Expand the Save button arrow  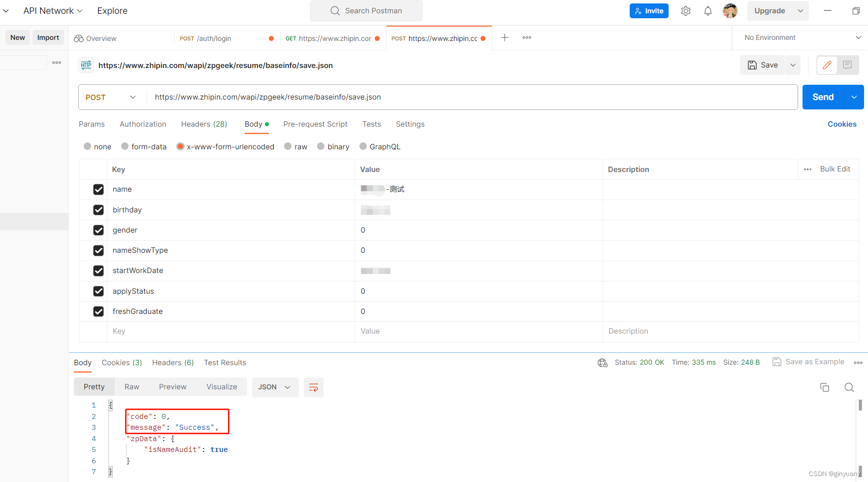(x=793, y=65)
